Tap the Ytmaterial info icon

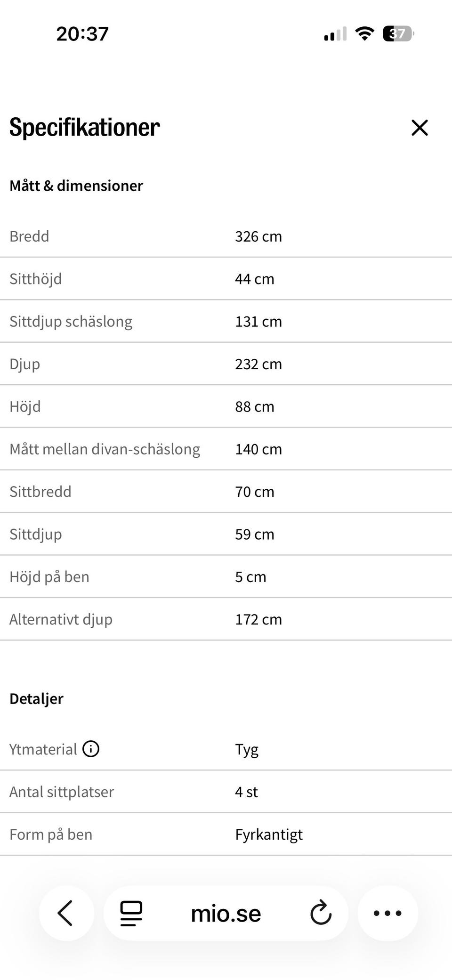coord(91,748)
